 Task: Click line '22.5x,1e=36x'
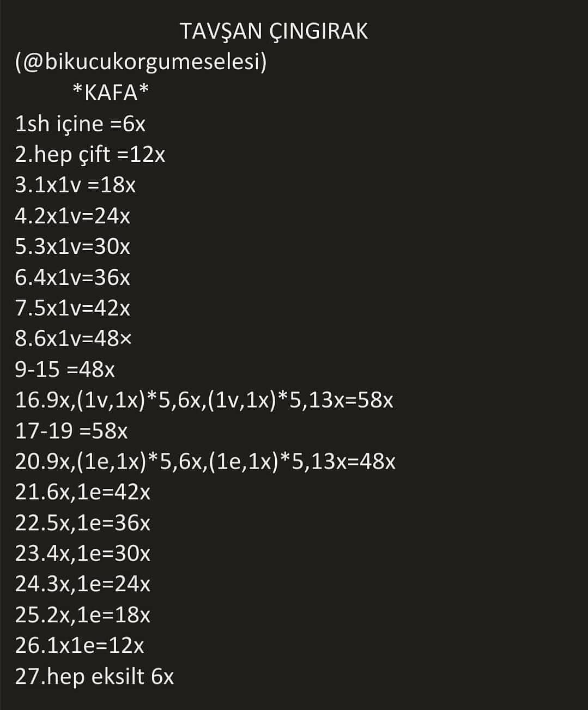pos(82,524)
